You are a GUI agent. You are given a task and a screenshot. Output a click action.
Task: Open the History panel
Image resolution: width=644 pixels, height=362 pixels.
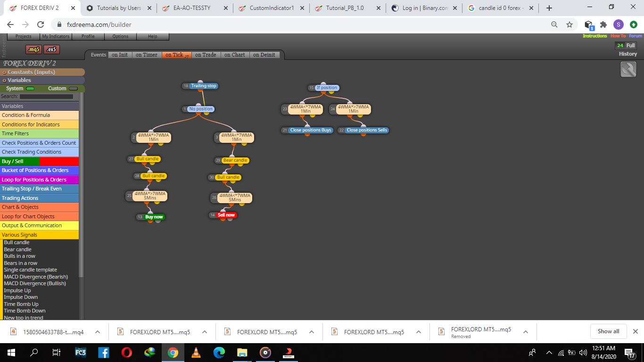[628, 54]
